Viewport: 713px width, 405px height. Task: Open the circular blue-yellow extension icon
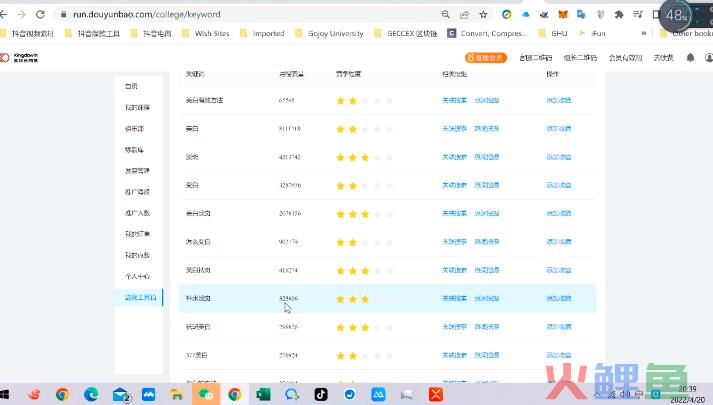[x=507, y=15]
